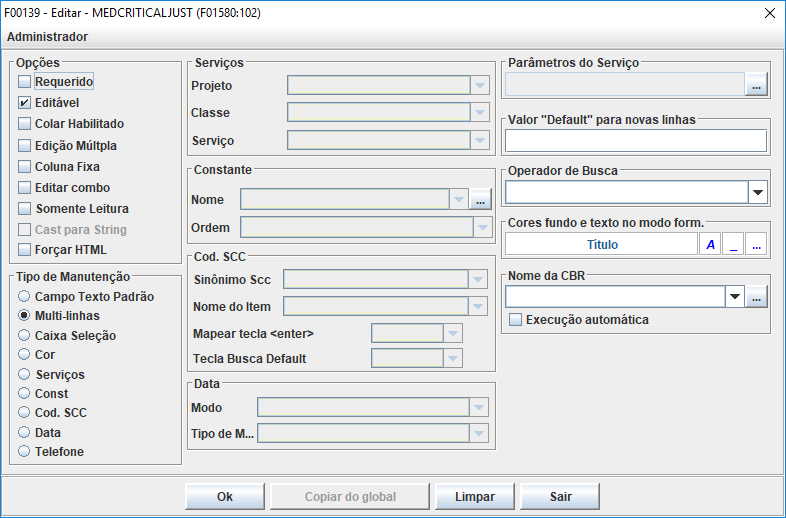The image size is (786, 518).
Task: Select the Caixa Seleção radio button
Action: (25, 336)
